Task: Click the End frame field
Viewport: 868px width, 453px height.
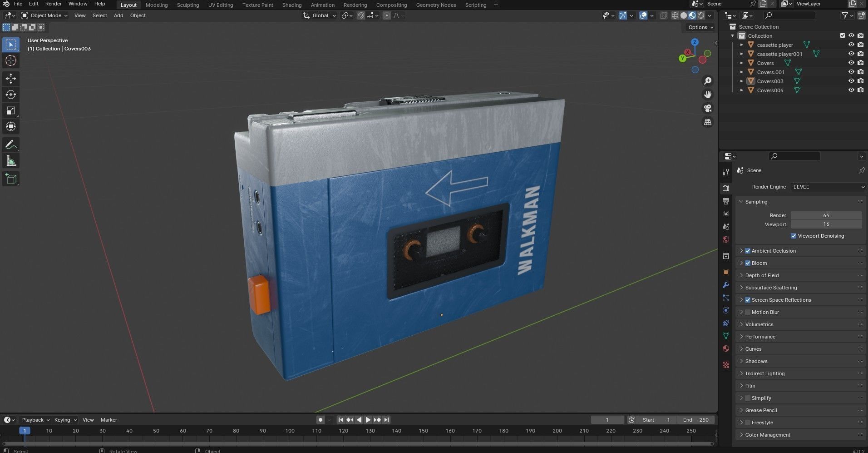Action: tap(695, 420)
